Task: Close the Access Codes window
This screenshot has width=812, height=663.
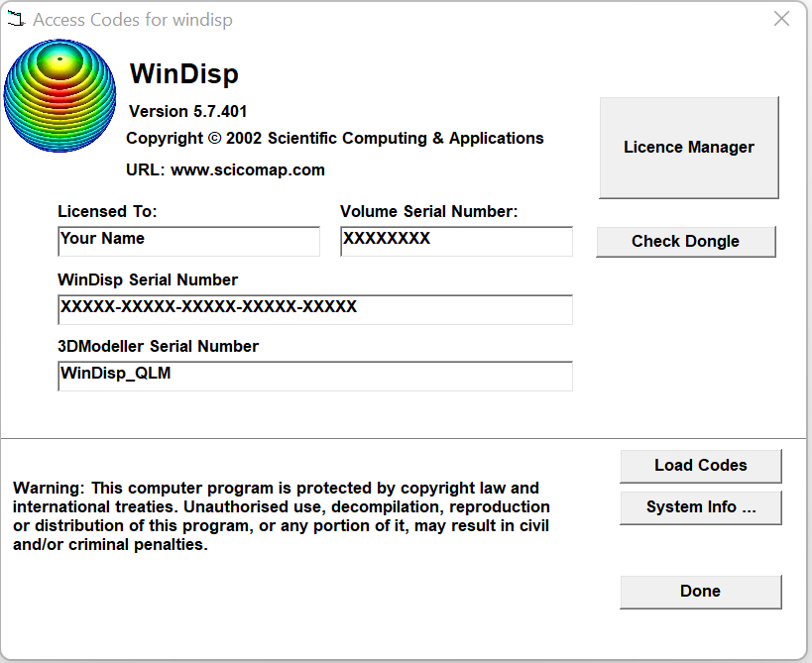Action: point(781,19)
